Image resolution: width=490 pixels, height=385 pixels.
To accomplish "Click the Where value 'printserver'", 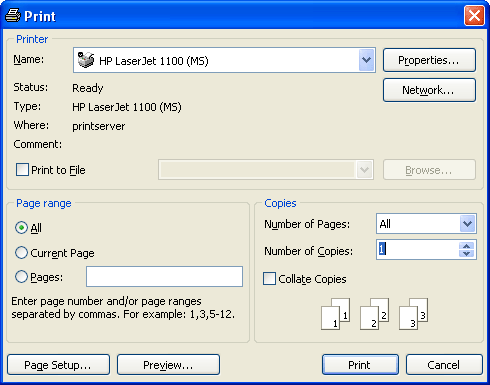I will (x=99, y=126).
